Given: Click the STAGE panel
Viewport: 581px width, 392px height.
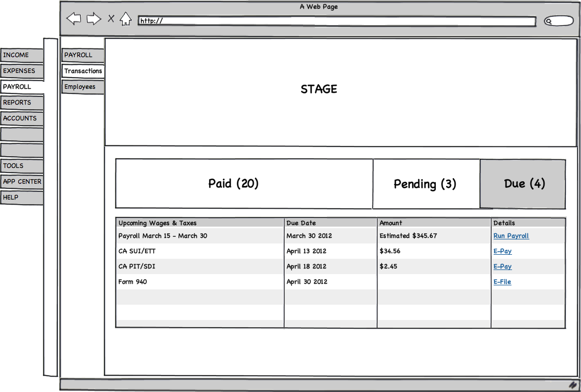Looking at the screenshot, I should point(341,92).
